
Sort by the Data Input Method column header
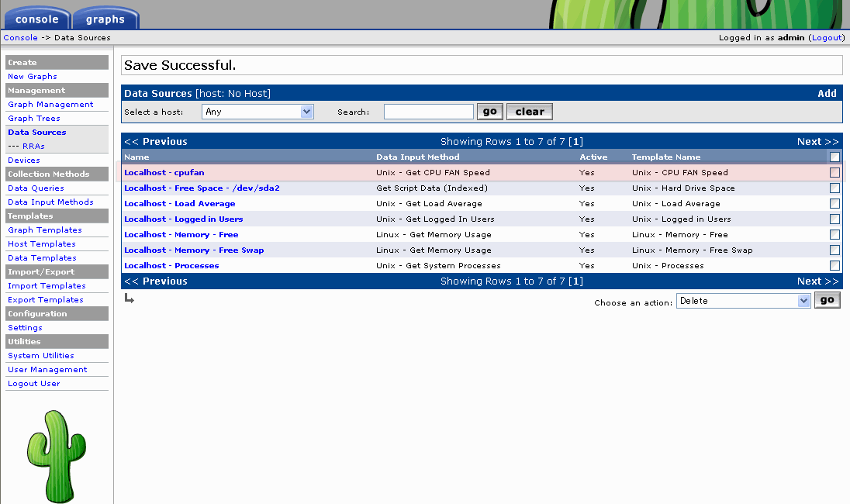pyautogui.click(x=417, y=157)
